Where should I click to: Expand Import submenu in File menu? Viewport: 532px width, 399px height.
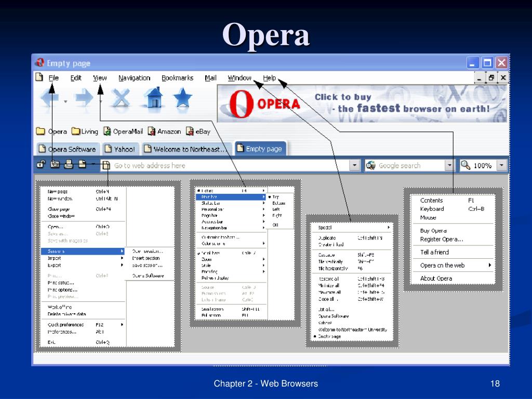(x=83, y=258)
